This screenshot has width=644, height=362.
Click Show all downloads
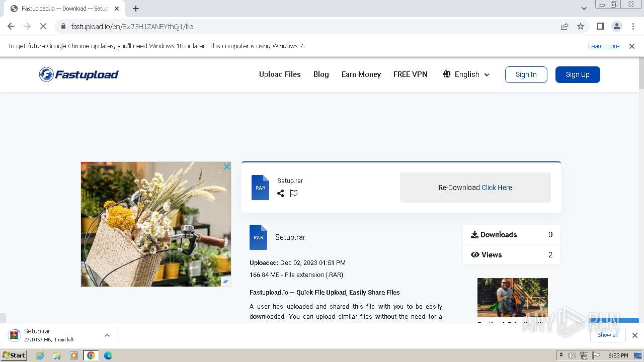608,335
